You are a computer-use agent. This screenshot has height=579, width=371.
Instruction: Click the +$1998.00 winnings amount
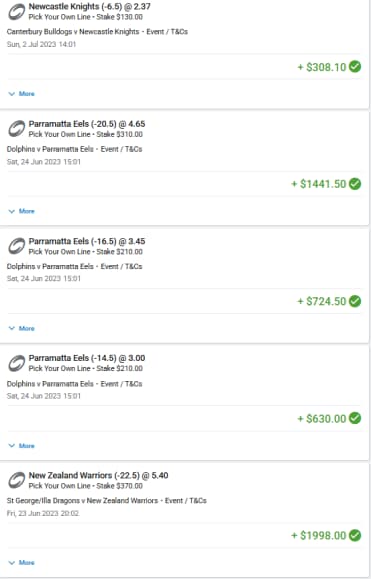319,535
